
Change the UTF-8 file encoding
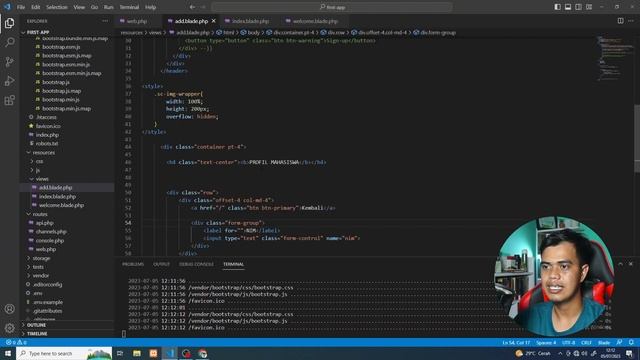tap(569, 342)
